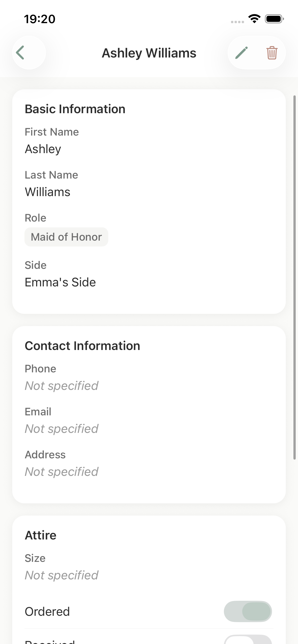Toggle the partially visible Received switch
The width and height of the screenshot is (298, 644).
tap(248, 640)
